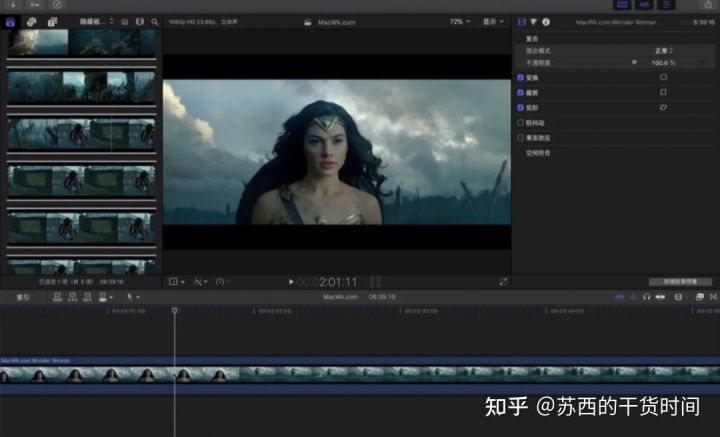Screen dimensions: 720x437
Task: Click the browser search magnifier icon
Action: point(155,22)
